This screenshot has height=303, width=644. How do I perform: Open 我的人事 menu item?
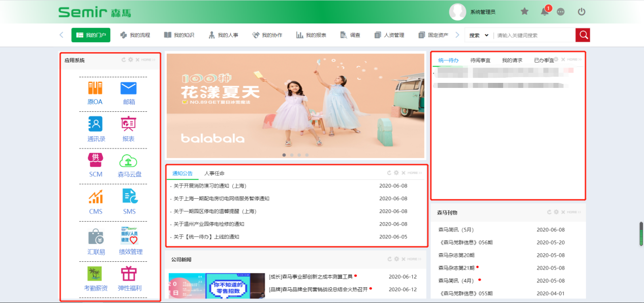223,35
